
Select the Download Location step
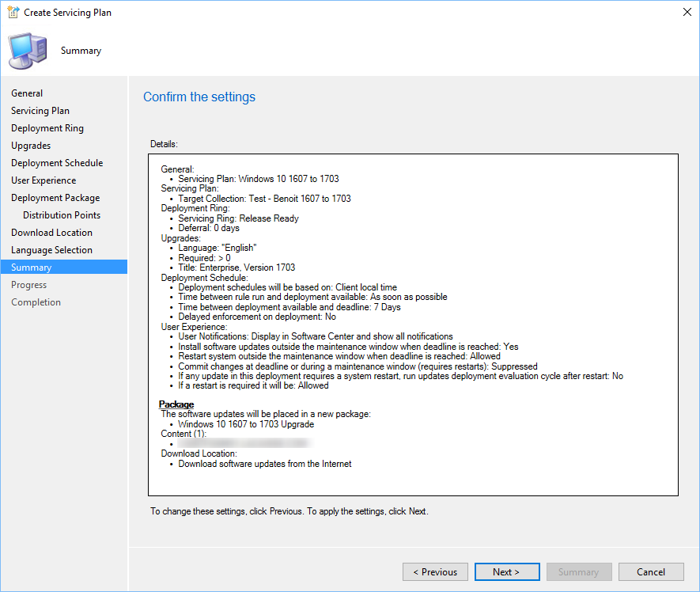click(51, 233)
